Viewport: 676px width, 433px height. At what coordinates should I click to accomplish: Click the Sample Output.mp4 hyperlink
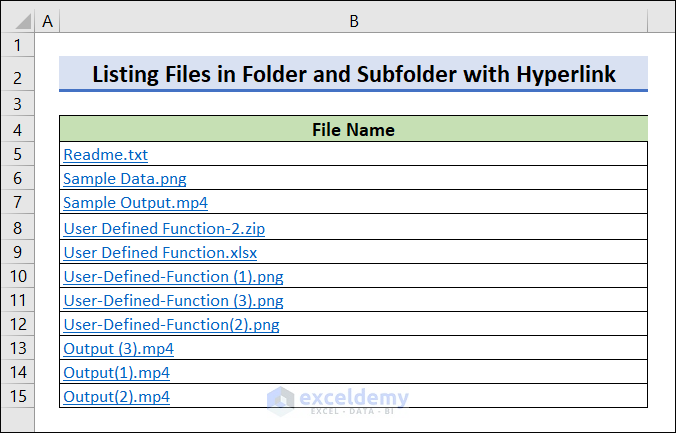(x=135, y=203)
